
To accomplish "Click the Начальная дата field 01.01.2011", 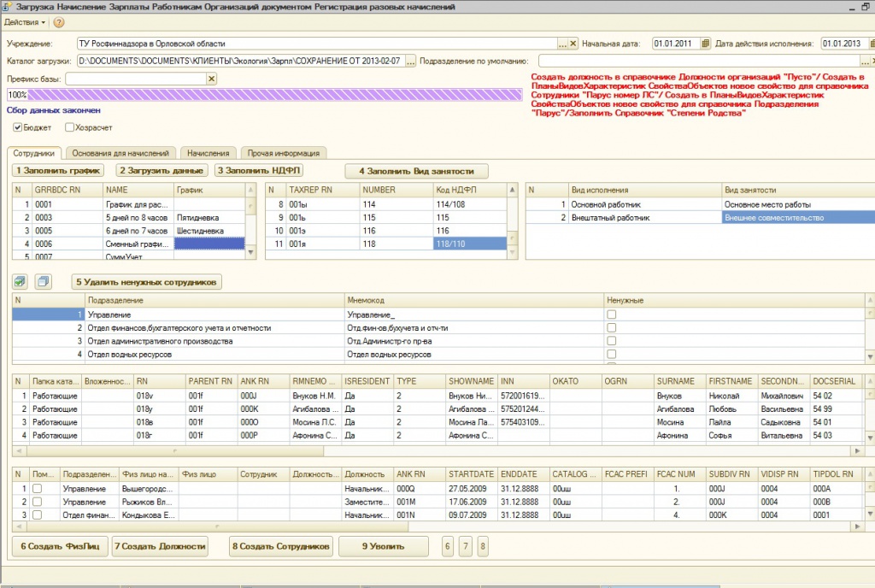I will pos(676,44).
